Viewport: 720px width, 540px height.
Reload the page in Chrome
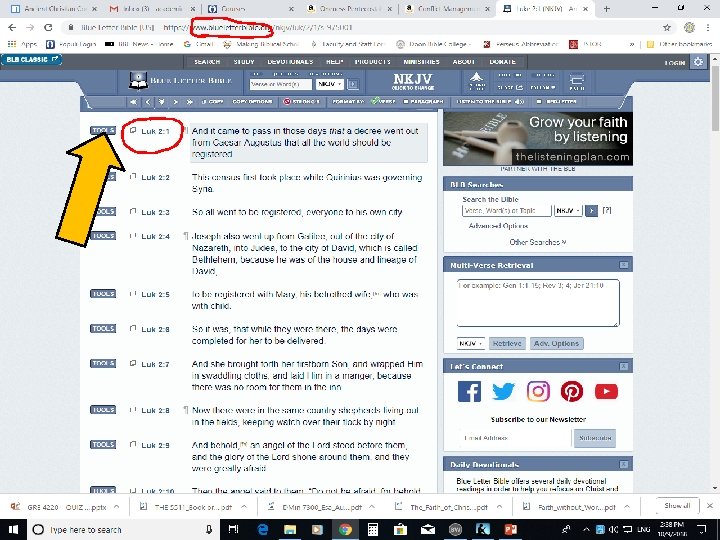(48, 28)
